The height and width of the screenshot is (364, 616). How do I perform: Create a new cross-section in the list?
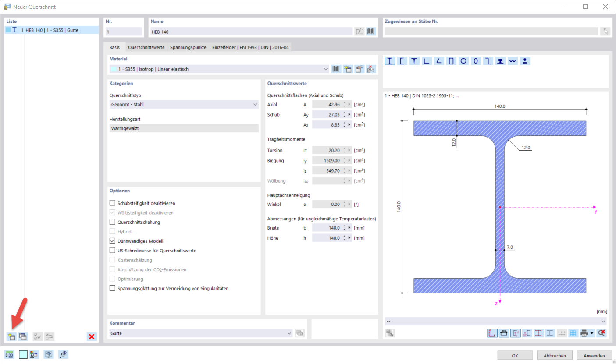coord(11,336)
